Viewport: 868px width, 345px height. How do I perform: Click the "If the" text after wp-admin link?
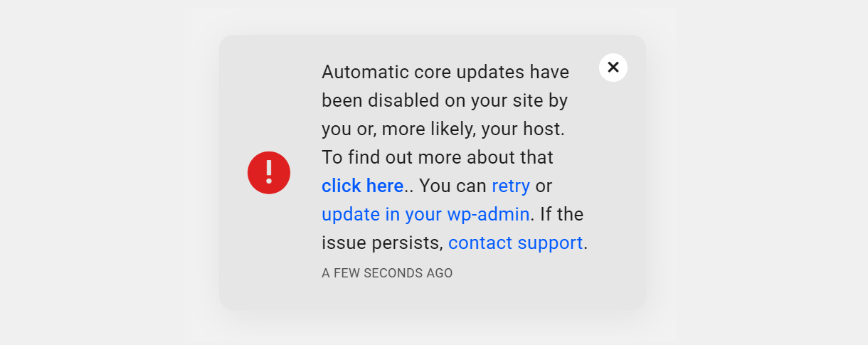point(562,215)
